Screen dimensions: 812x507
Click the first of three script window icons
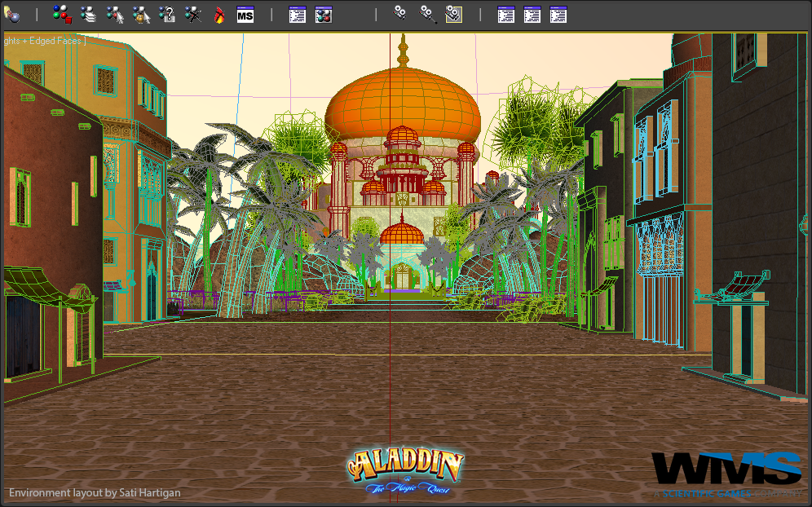point(506,15)
